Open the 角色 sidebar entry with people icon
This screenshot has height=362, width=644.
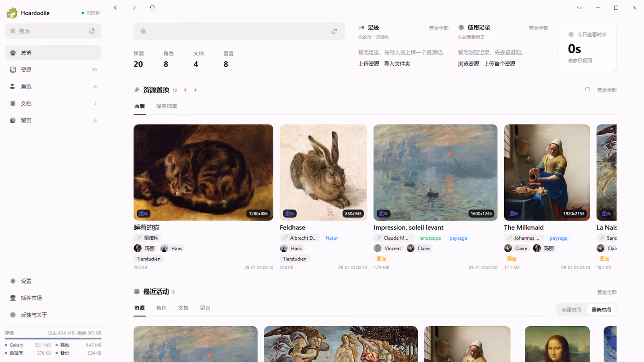pyautogui.click(x=53, y=86)
